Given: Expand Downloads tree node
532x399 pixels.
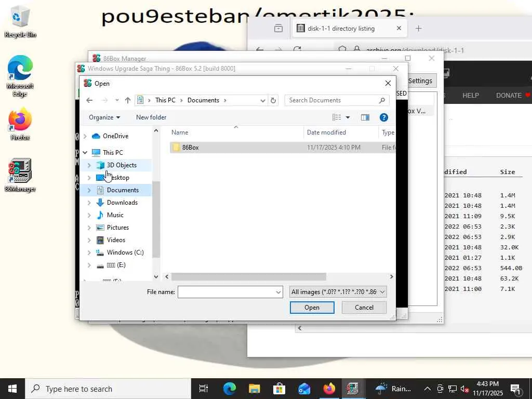Looking at the screenshot, I should (x=89, y=203).
